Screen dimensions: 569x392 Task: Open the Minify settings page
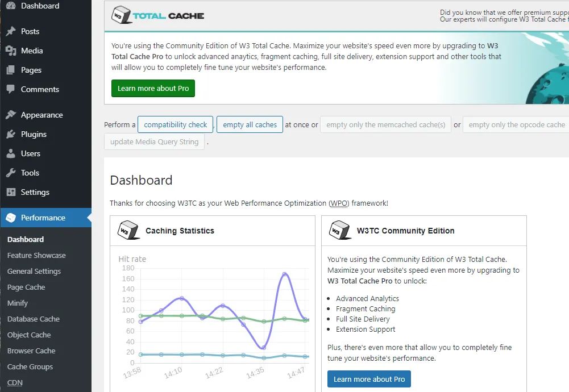17,303
